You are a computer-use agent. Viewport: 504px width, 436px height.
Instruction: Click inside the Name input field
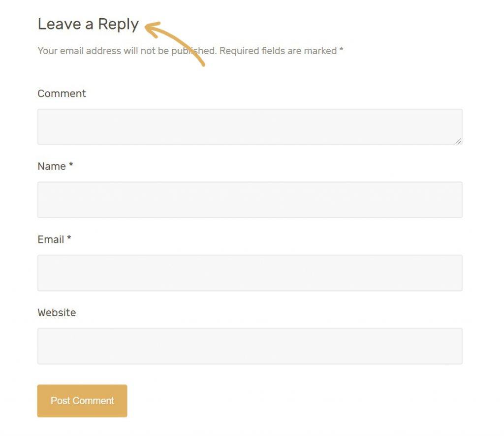coord(250,200)
